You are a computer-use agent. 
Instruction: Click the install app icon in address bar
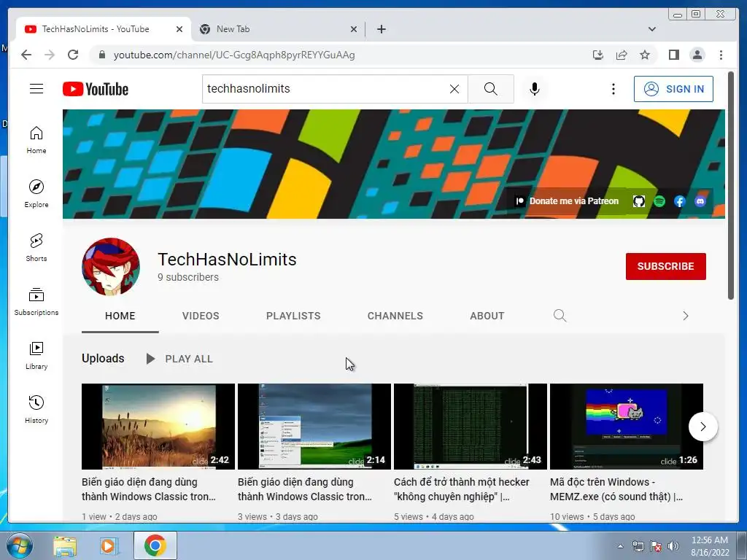pyautogui.click(x=598, y=55)
